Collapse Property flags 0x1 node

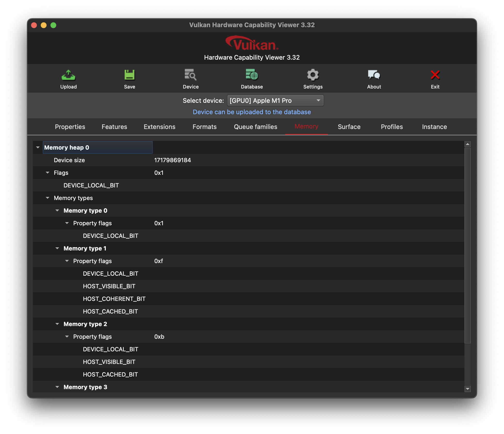[x=67, y=223]
